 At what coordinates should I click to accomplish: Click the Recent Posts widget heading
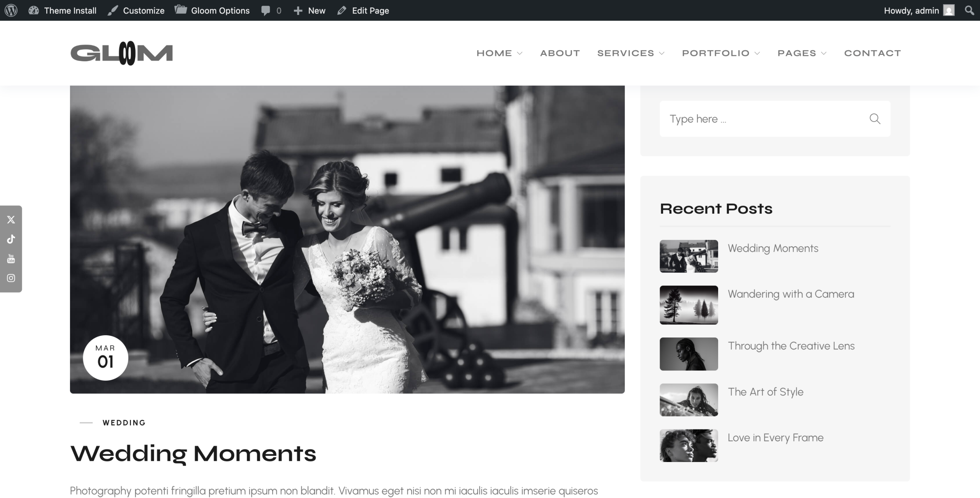click(x=716, y=209)
